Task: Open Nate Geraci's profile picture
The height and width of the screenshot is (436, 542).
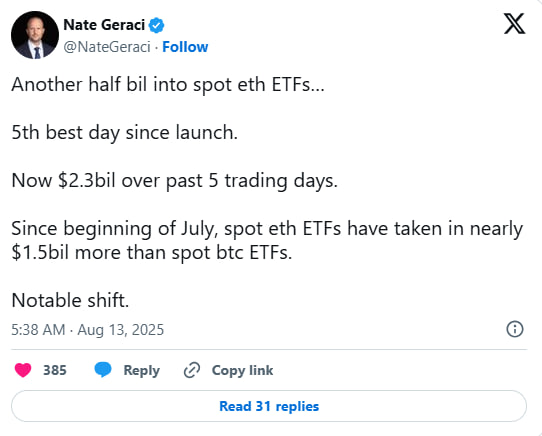Action: [35, 35]
